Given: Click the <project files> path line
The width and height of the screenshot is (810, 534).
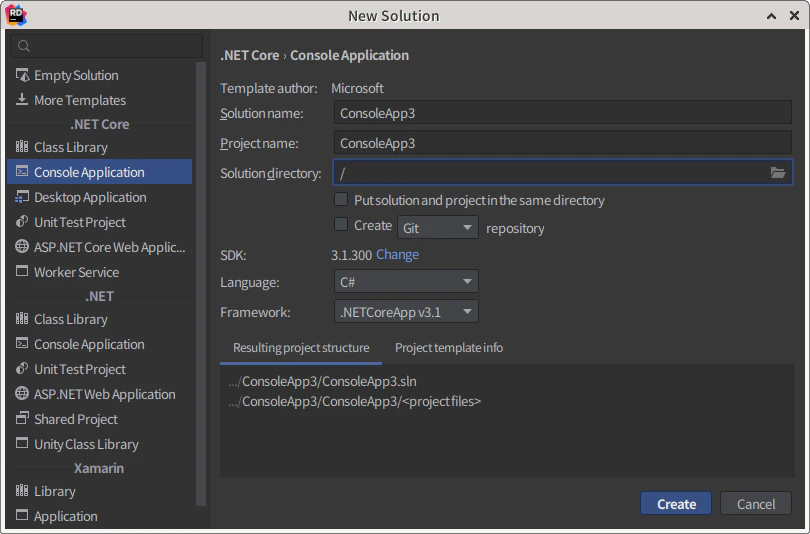Looking at the screenshot, I should tap(355, 401).
